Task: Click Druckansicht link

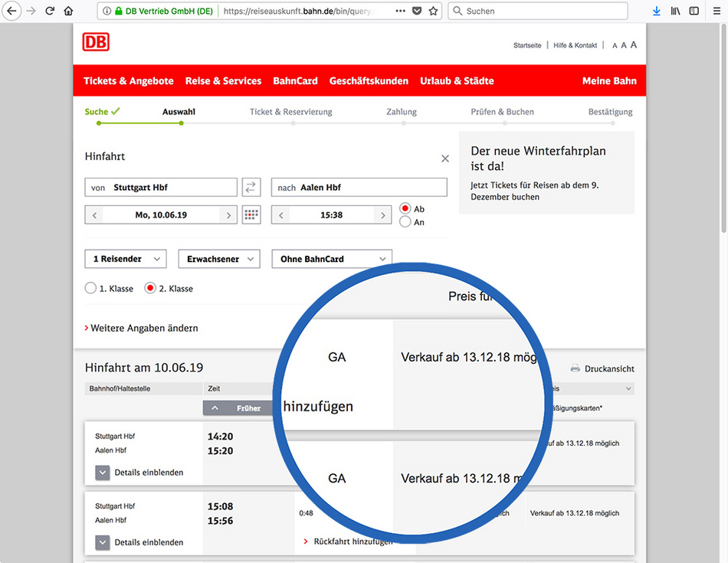Action: coord(609,368)
